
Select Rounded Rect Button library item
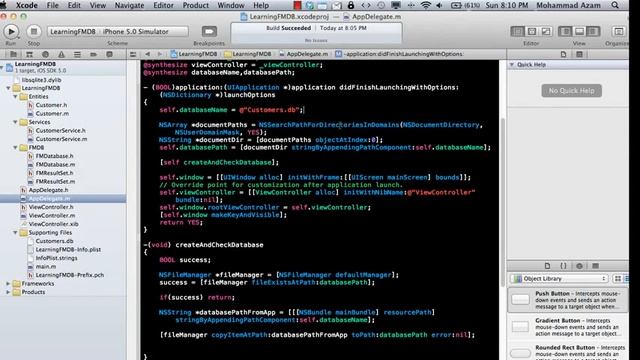coord(568,351)
